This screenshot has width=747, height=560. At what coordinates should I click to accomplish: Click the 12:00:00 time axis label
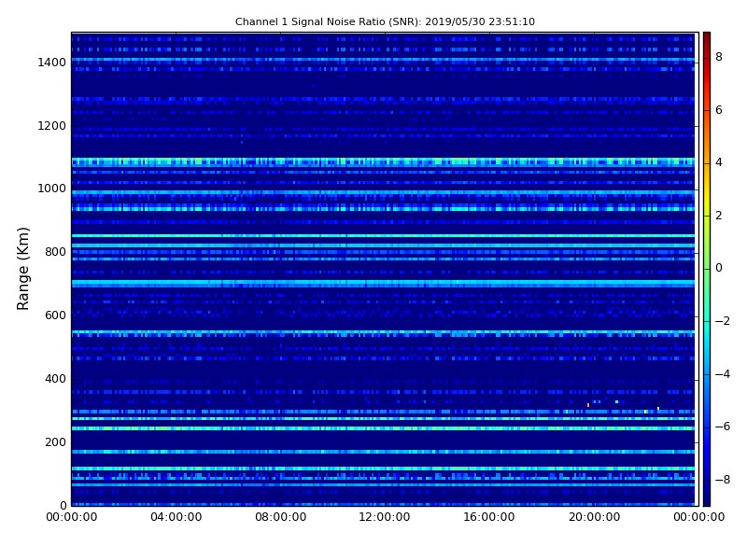click(385, 517)
